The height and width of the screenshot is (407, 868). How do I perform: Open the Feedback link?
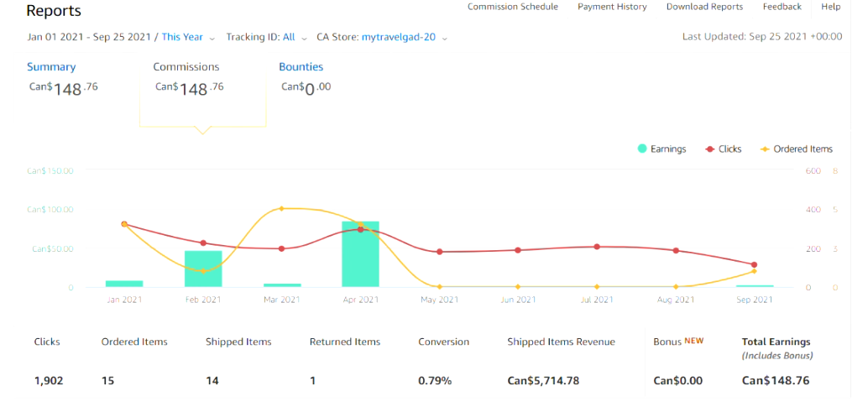(782, 7)
